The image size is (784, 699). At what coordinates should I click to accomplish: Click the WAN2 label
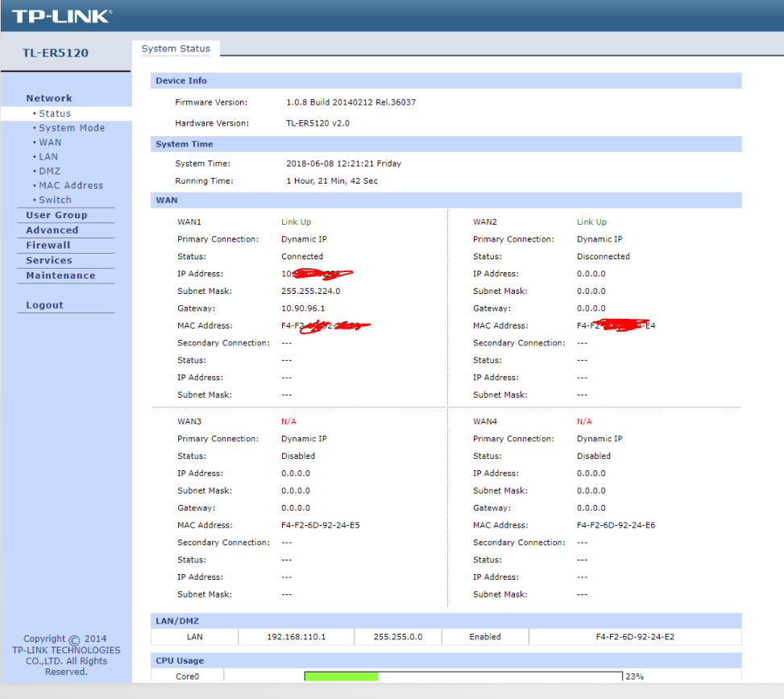pos(485,221)
